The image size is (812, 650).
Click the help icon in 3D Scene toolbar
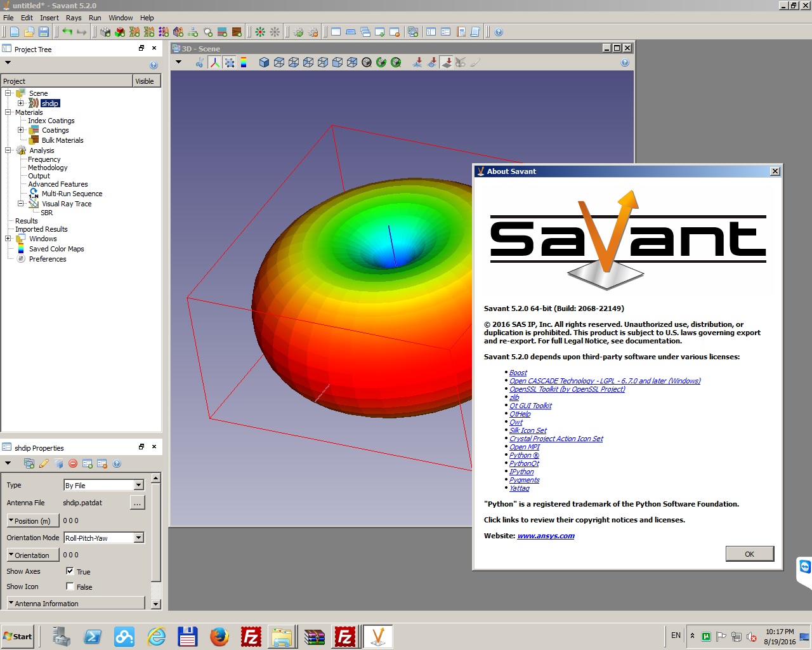(x=625, y=62)
